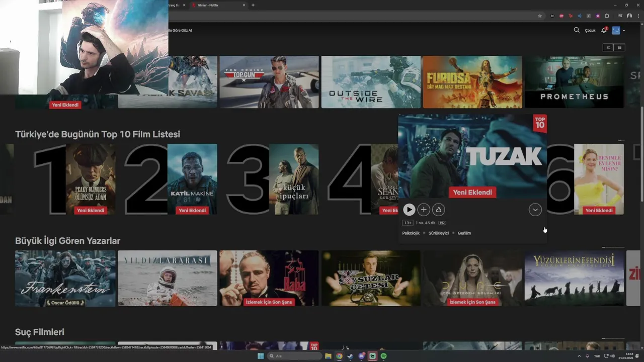Expand more info for Tuzak
Image resolution: width=644 pixels, height=362 pixels.
pos(535,210)
